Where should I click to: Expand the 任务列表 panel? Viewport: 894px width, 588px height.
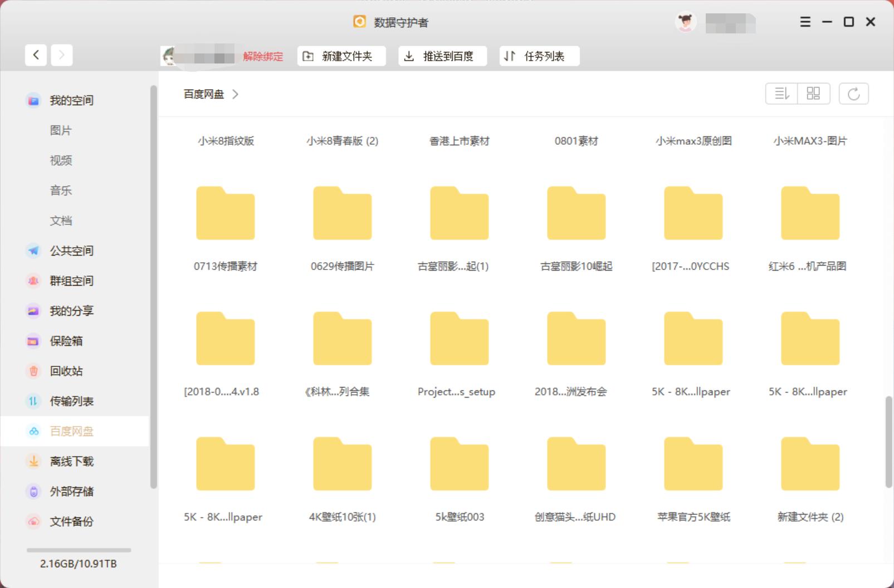pyautogui.click(x=538, y=56)
